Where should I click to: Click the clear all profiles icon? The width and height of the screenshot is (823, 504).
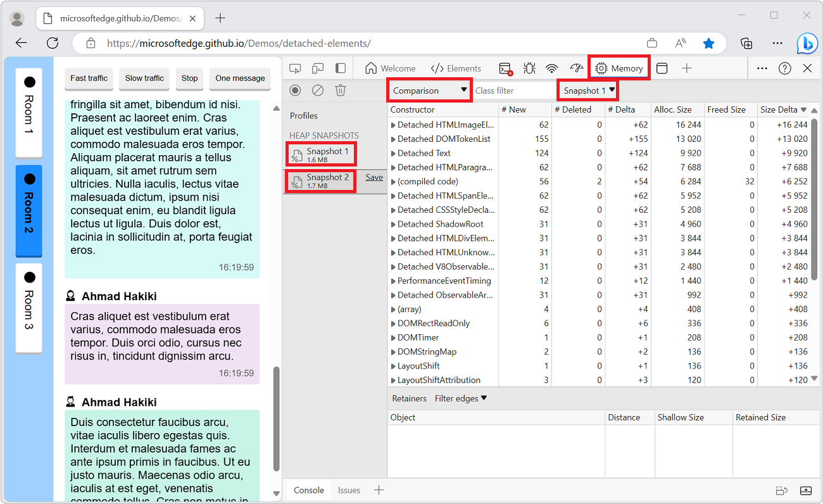[318, 91]
